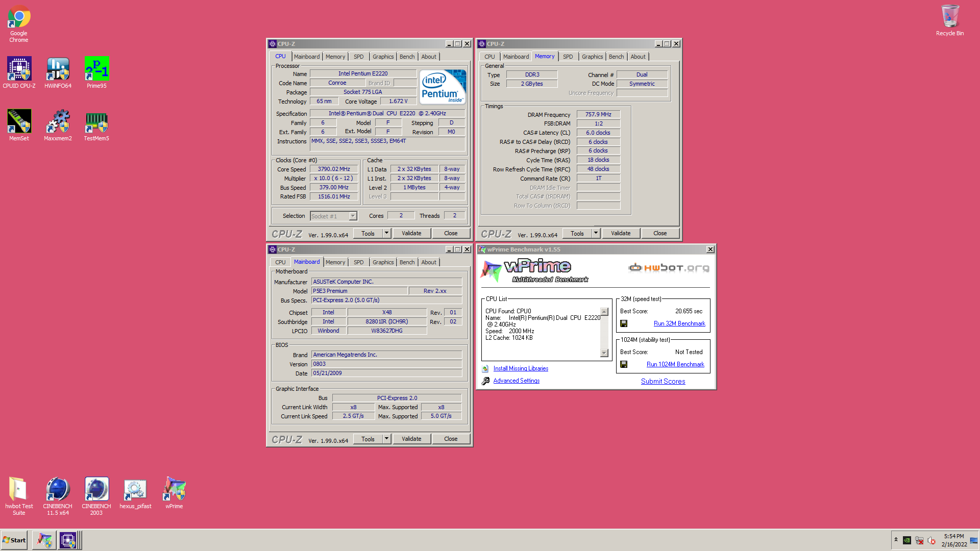The height and width of the screenshot is (551, 980).
Task: Open wPrime desktop shortcut
Action: [174, 493]
